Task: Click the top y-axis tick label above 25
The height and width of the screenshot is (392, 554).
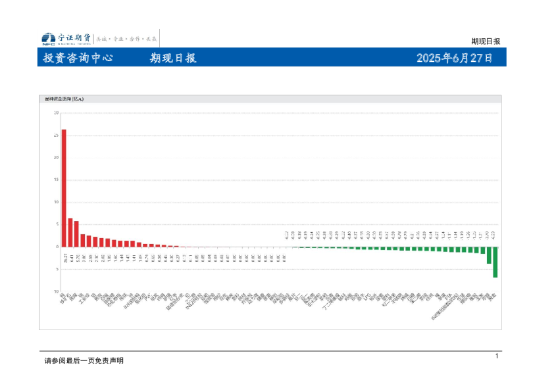Action: 57,113
